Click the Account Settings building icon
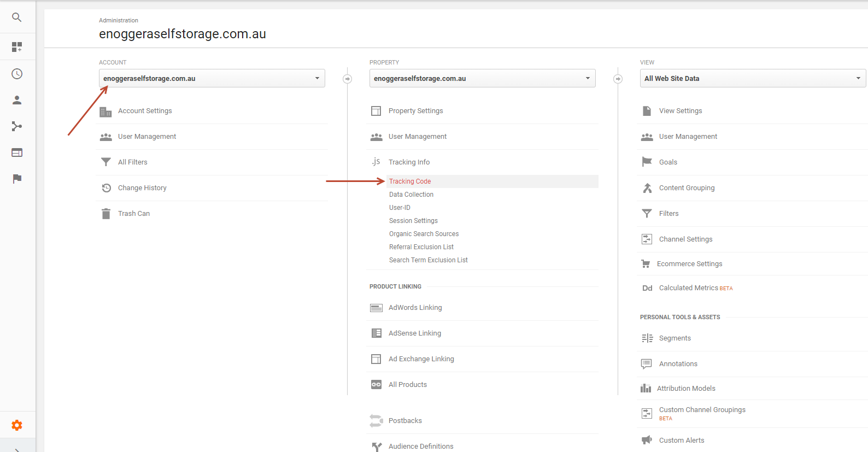The image size is (868, 452). [x=105, y=111]
